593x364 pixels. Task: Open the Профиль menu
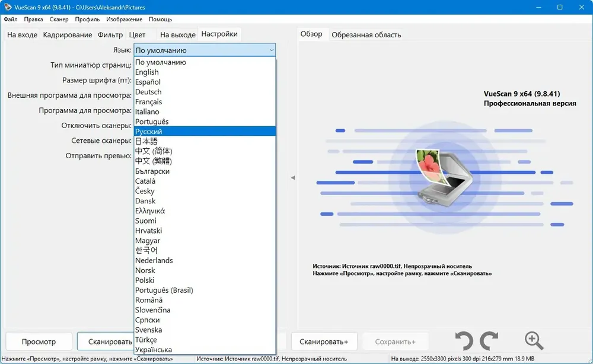pos(87,20)
